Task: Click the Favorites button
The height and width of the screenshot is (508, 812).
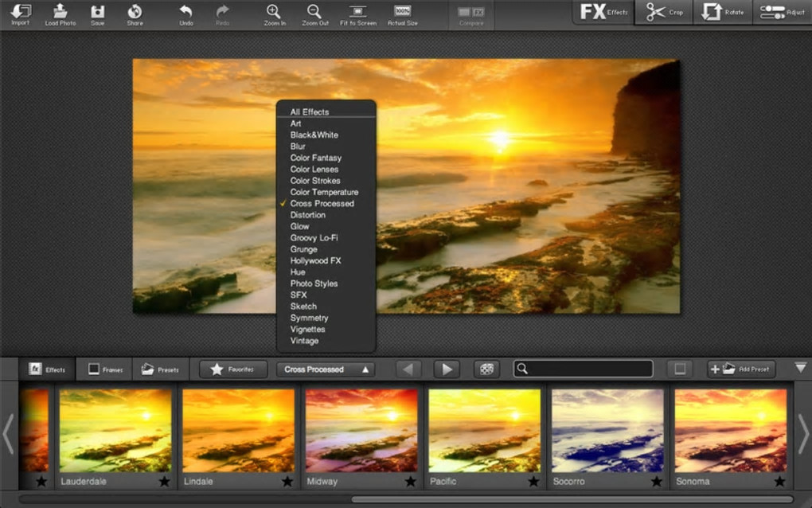Action: click(x=232, y=369)
